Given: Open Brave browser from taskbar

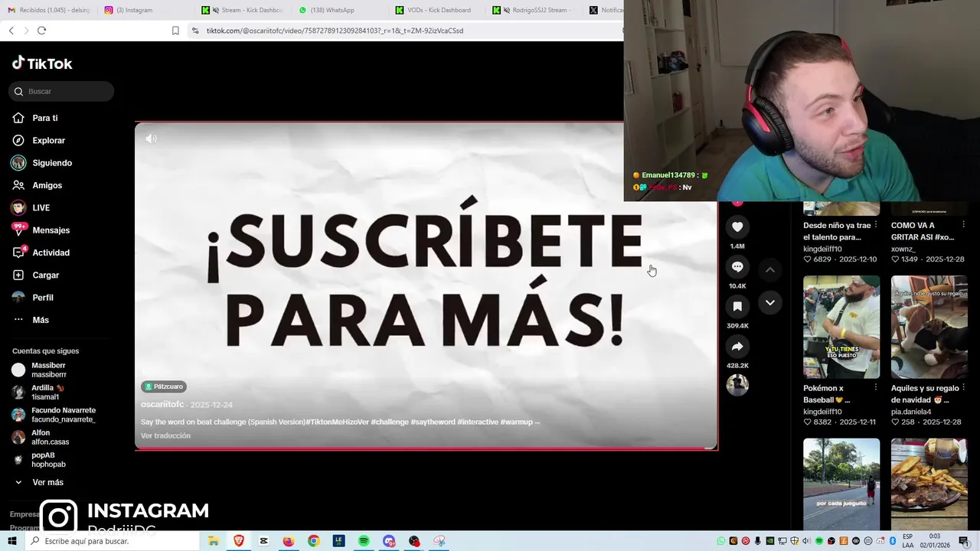Looking at the screenshot, I should [x=239, y=541].
